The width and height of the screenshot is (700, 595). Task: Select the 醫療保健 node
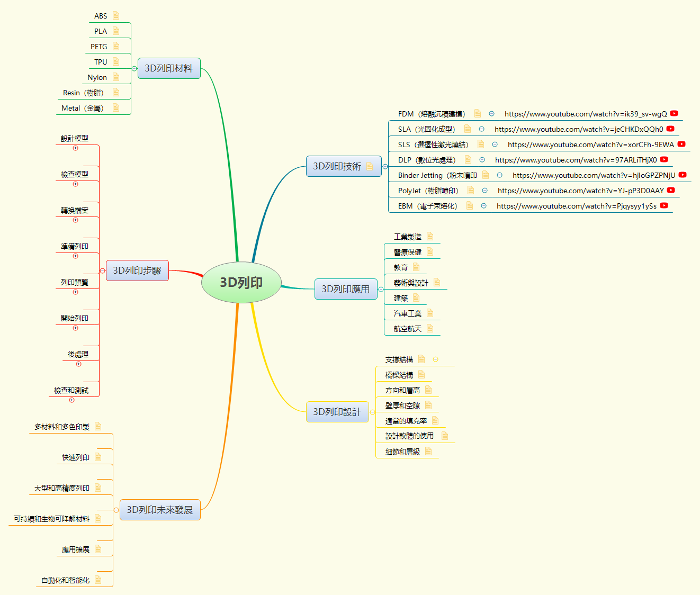click(x=408, y=251)
